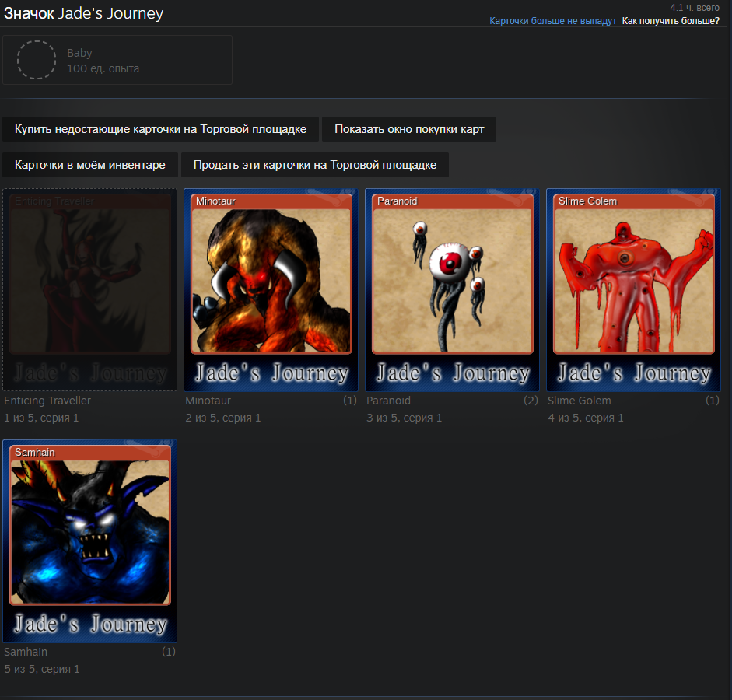
Task: Click the 'Slime Golem' caption below card
Action: coord(580,401)
